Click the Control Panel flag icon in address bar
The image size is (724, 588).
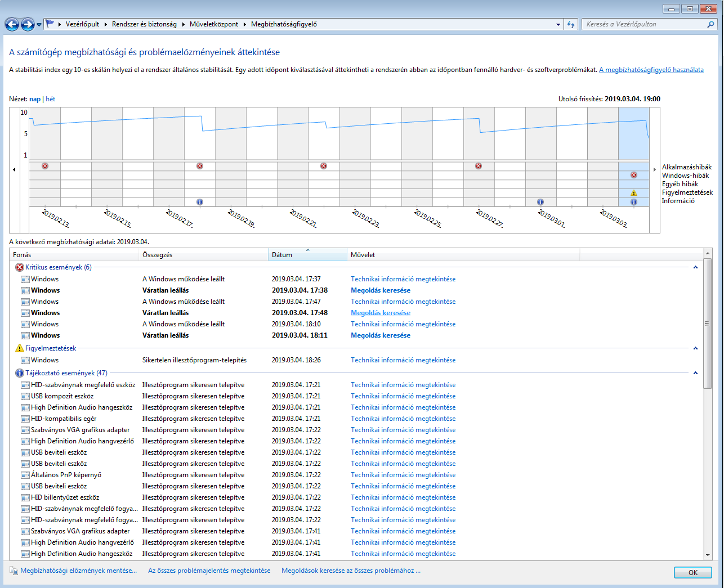pyautogui.click(x=50, y=24)
